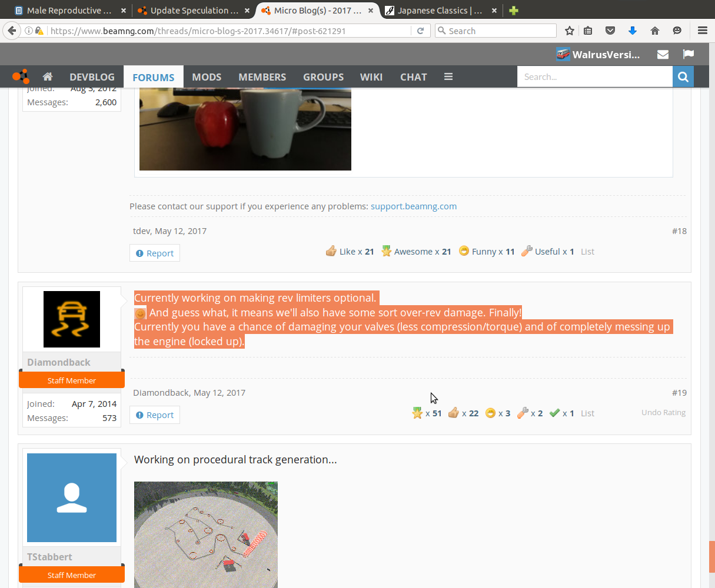This screenshot has width=715, height=588.
Task: Submit search with the blue magnifier button
Action: 683,76
